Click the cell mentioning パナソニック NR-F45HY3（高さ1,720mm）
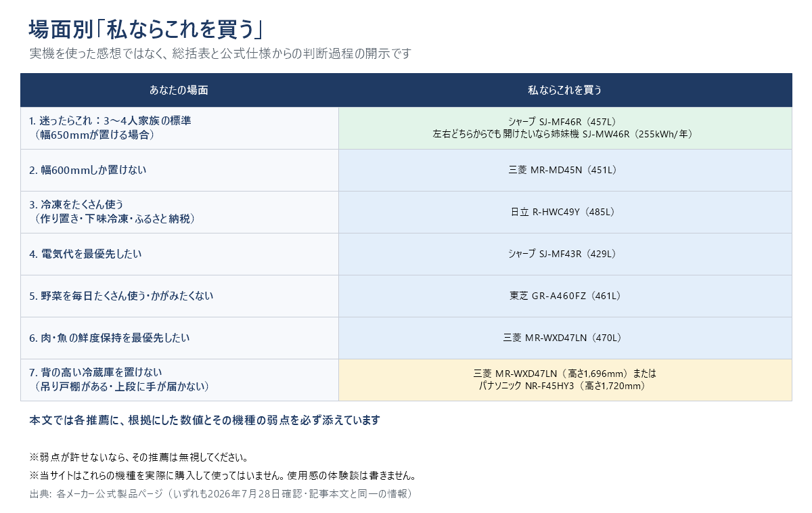The width and height of the screenshot is (812, 513). pos(565,380)
